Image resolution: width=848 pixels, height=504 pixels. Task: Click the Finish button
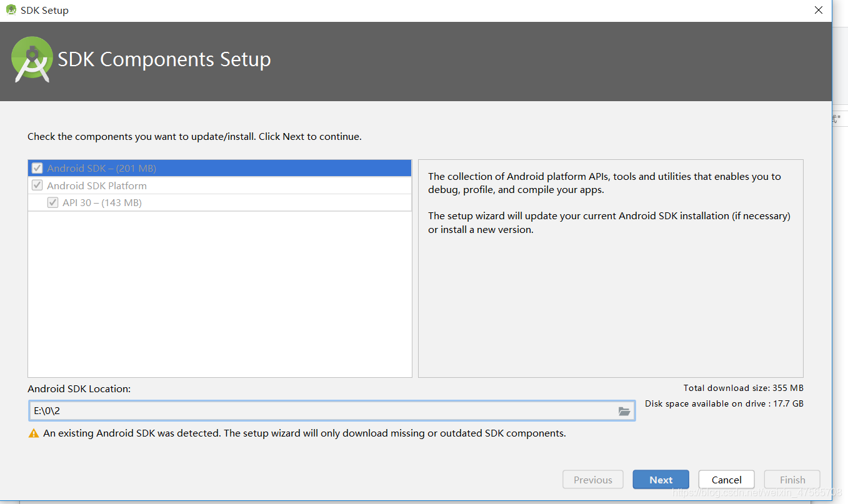point(792,480)
